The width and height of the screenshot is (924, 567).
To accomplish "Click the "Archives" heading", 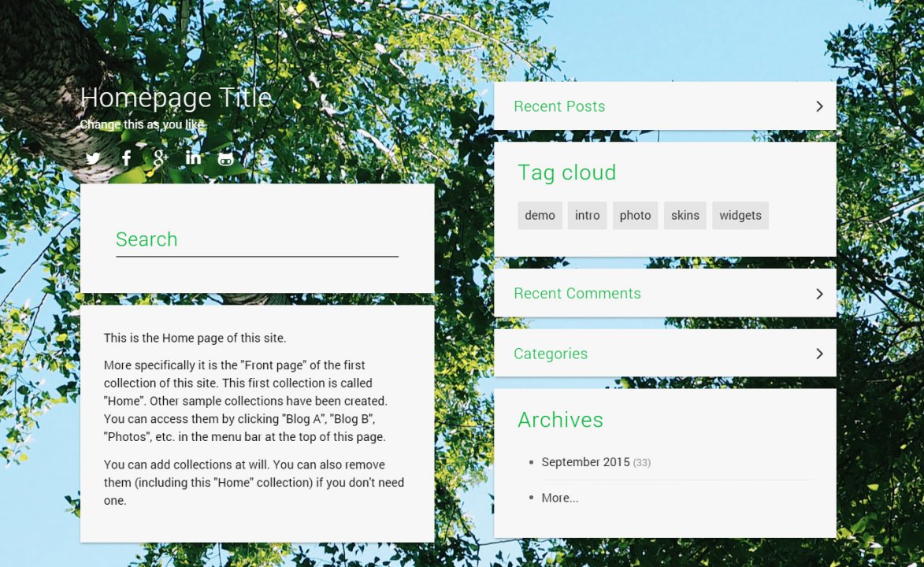I will click(x=560, y=420).
